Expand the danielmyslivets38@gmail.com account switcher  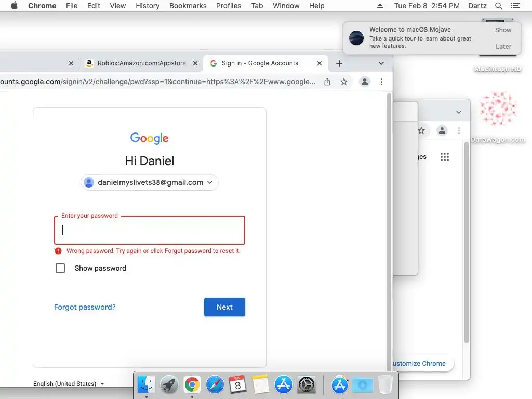(149, 182)
